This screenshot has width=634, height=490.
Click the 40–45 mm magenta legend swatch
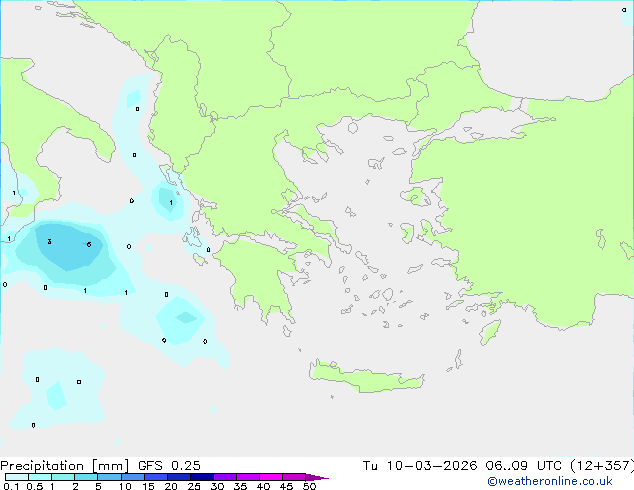[271, 477]
